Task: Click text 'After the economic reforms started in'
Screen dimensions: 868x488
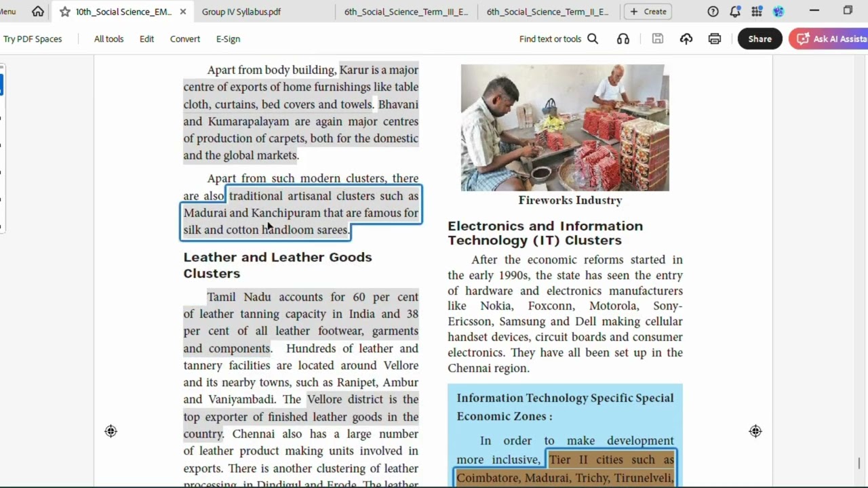Action: tap(577, 260)
